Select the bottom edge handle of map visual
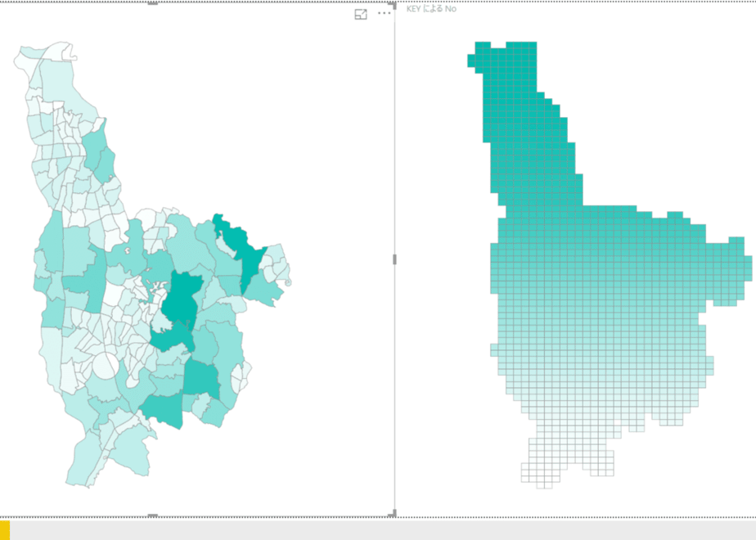The width and height of the screenshot is (756, 540). (152, 515)
